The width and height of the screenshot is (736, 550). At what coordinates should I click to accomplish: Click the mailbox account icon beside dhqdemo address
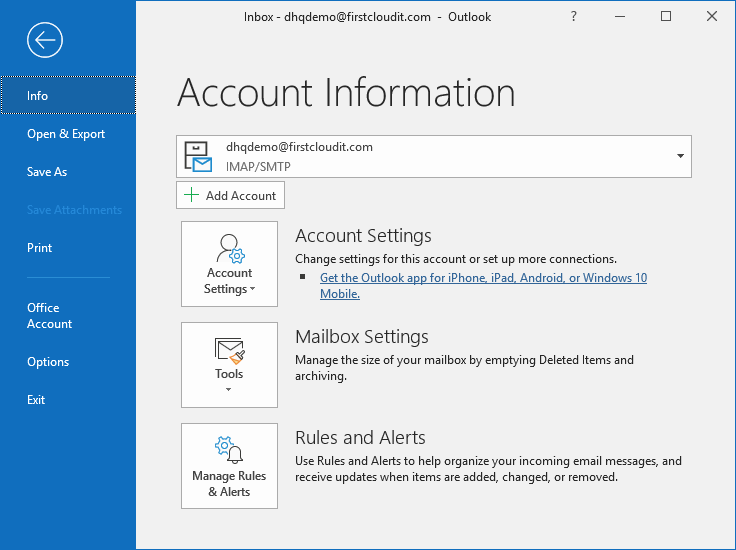(198, 156)
